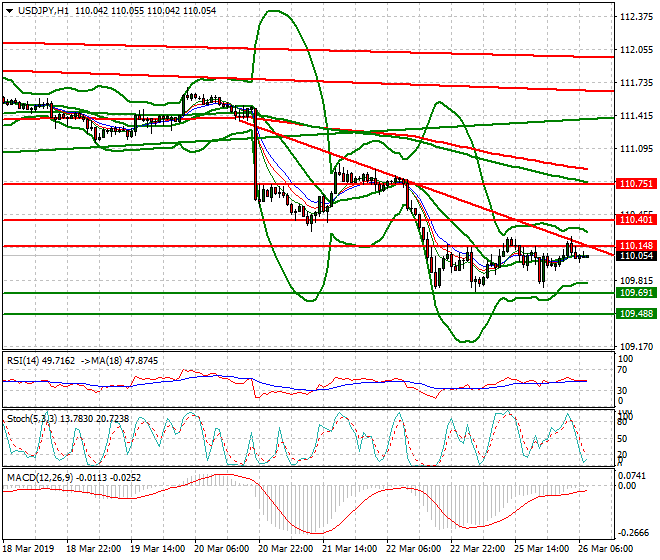Click the green 109.488 support label

pos(636,314)
